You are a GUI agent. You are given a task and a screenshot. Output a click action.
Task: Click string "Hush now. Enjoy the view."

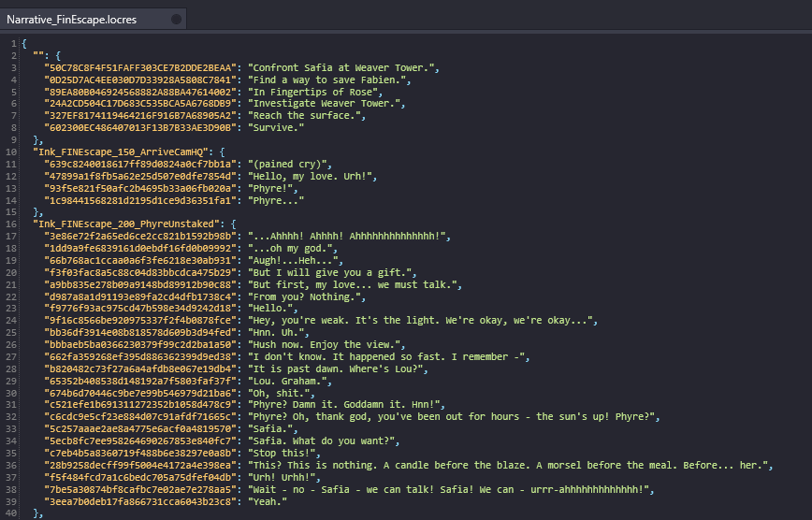tap(324, 344)
